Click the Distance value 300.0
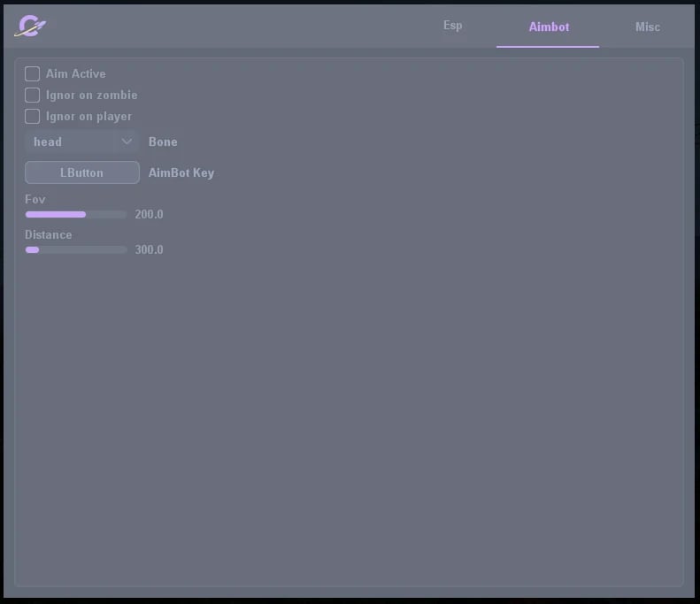 coord(149,249)
